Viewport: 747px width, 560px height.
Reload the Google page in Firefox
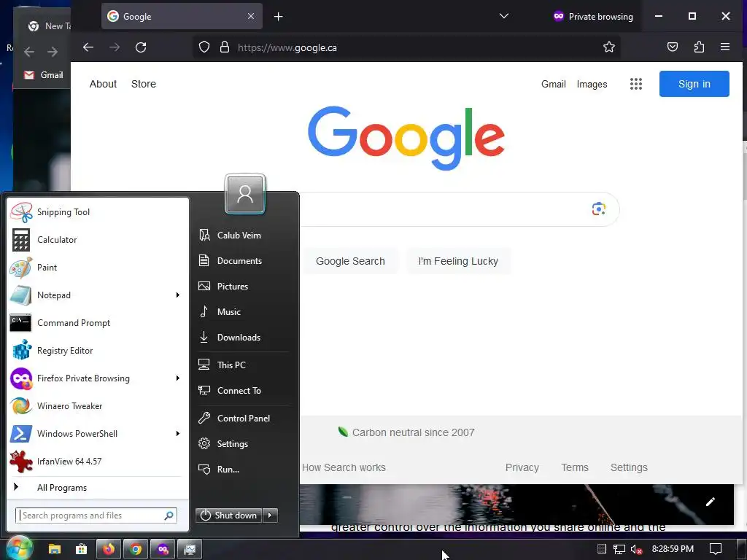tap(141, 47)
